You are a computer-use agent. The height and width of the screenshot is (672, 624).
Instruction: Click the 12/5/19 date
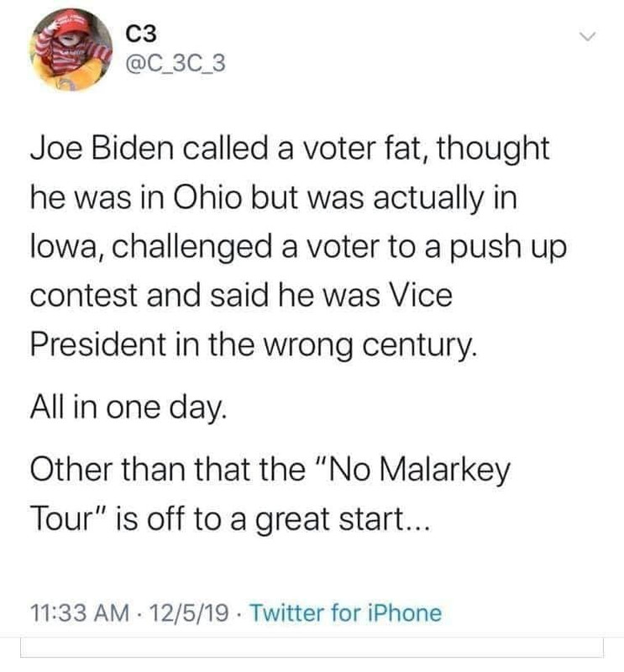(x=189, y=613)
